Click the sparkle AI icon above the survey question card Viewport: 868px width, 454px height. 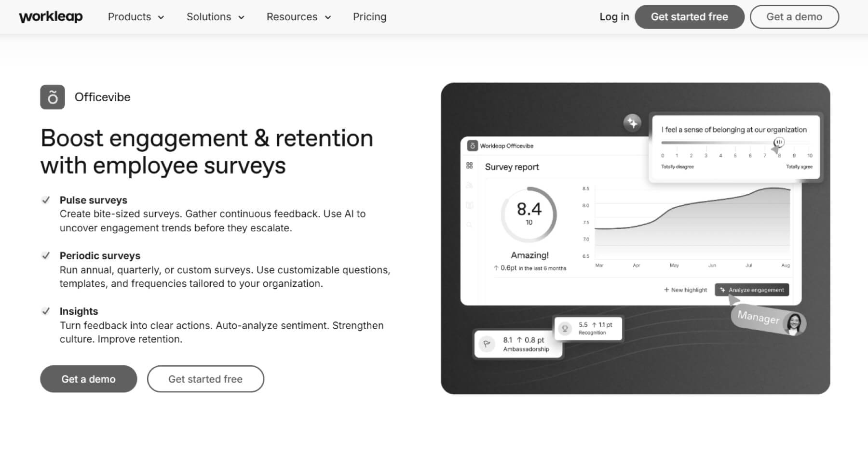coord(632,123)
